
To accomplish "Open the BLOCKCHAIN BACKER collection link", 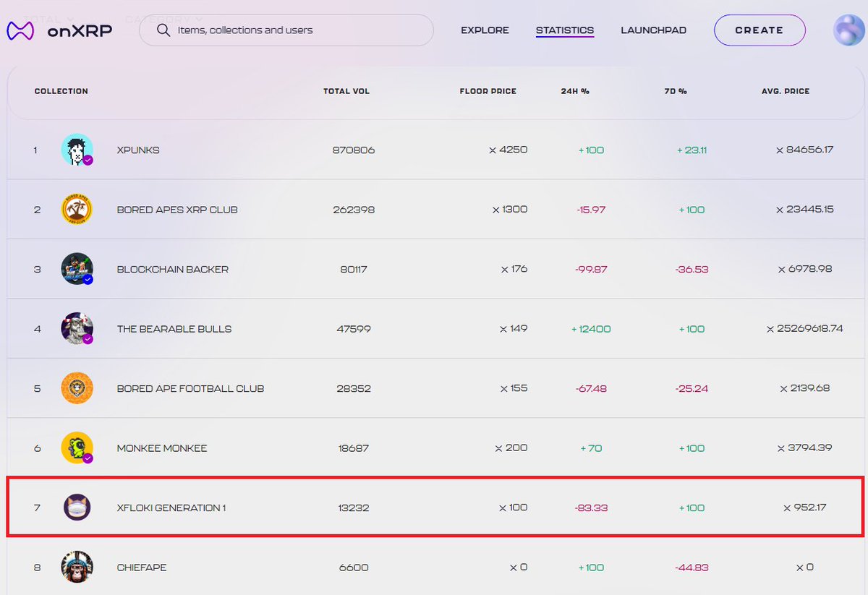I will (173, 269).
